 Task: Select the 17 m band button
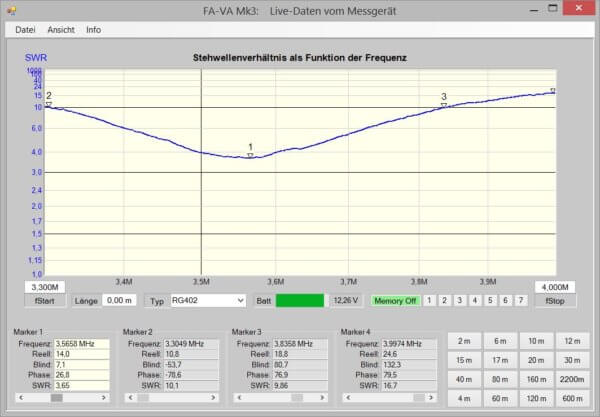pyautogui.click(x=500, y=360)
